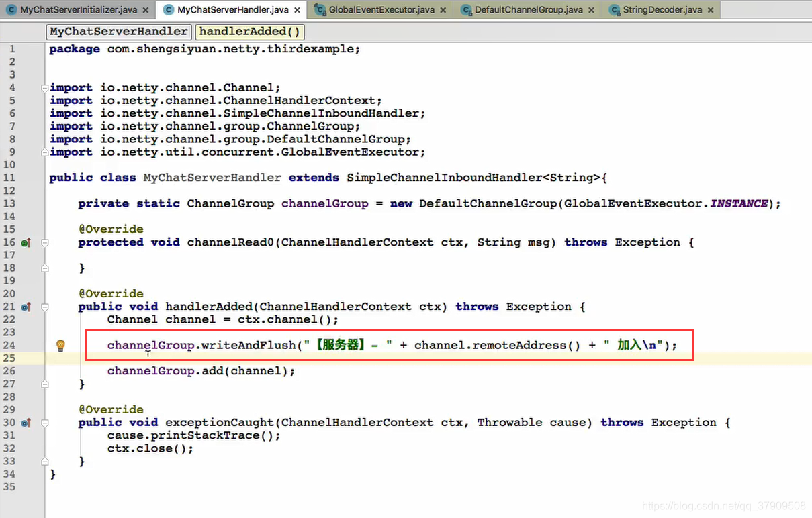The width and height of the screenshot is (812, 518).
Task: Select the MyChatServerHandler.java tab
Action: click(232, 10)
